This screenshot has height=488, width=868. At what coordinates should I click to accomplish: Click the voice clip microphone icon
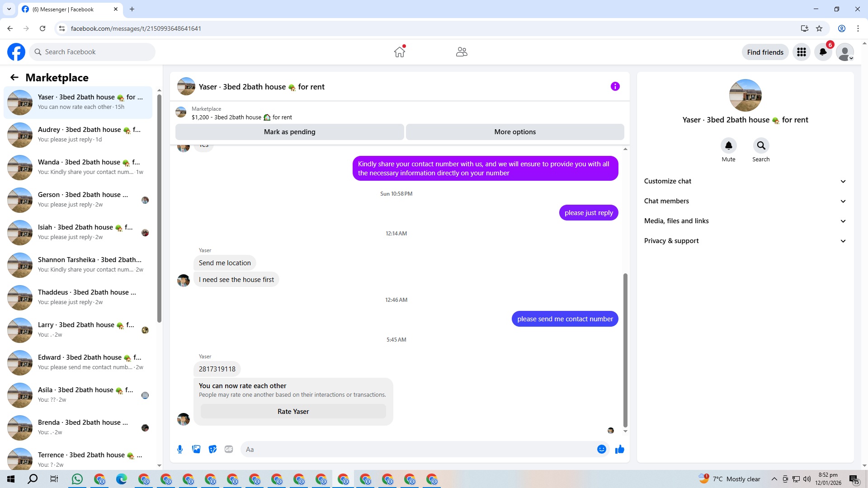point(180,449)
